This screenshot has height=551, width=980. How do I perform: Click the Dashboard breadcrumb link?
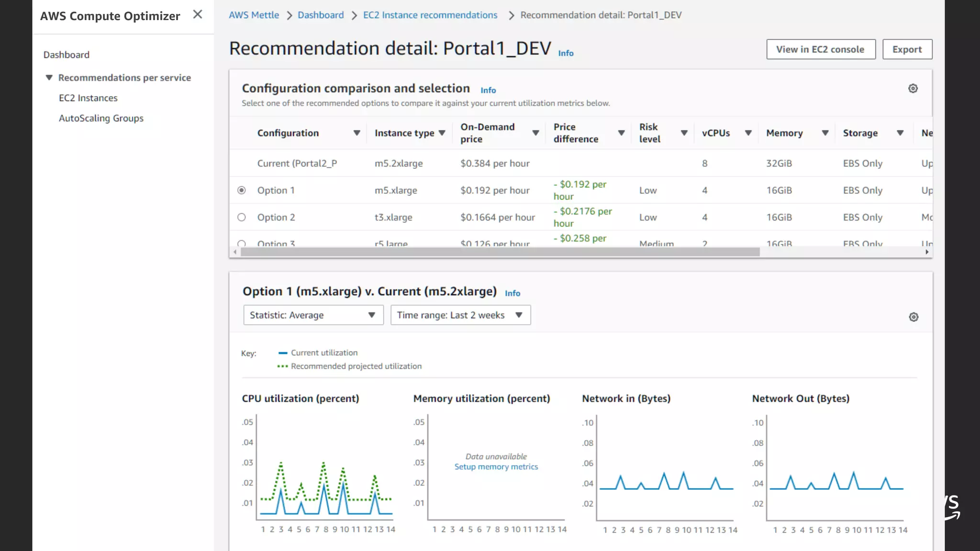[x=321, y=15]
